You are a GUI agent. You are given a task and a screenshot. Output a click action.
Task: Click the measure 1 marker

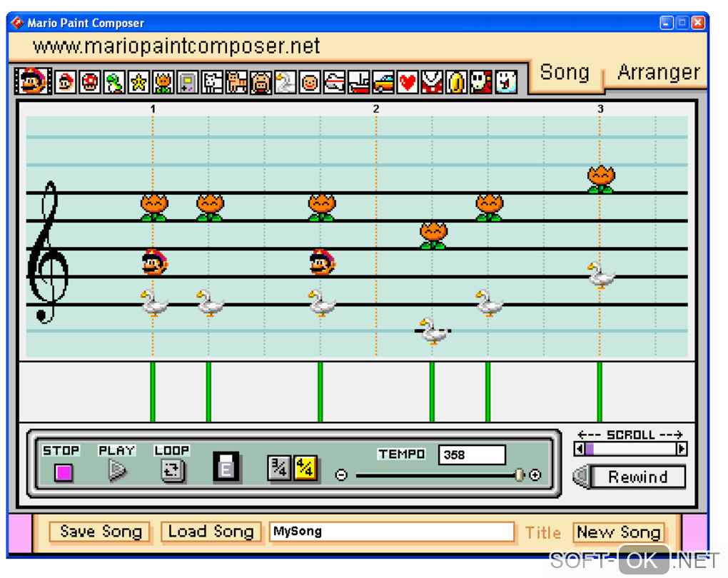click(153, 109)
